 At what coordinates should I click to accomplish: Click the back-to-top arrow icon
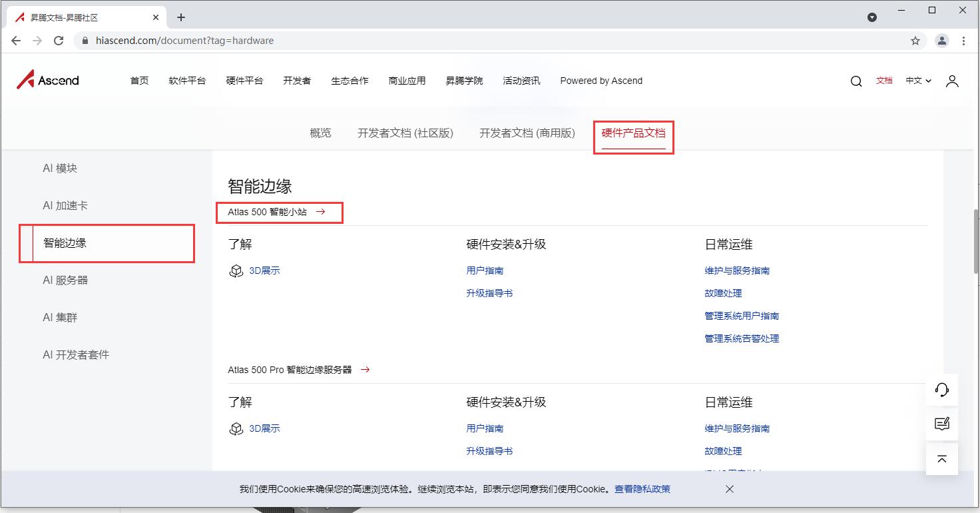click(942, 459)
